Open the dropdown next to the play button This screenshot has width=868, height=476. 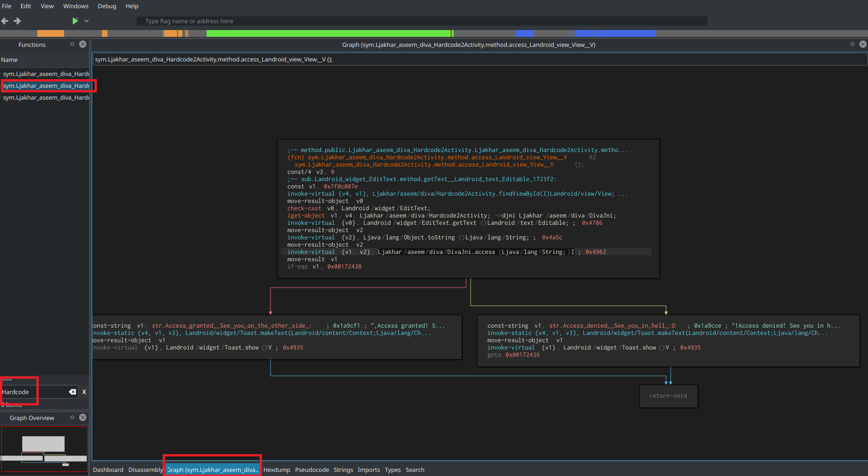tap(86, 20)
